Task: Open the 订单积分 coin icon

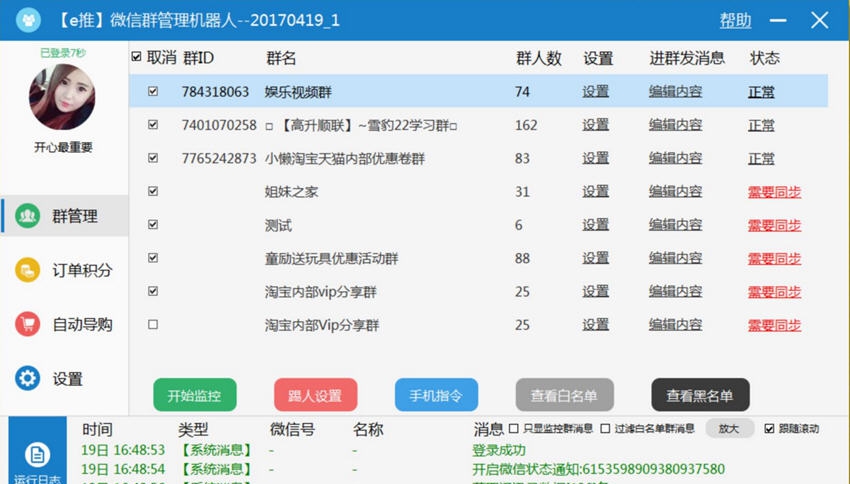Action: click(27, 270)
